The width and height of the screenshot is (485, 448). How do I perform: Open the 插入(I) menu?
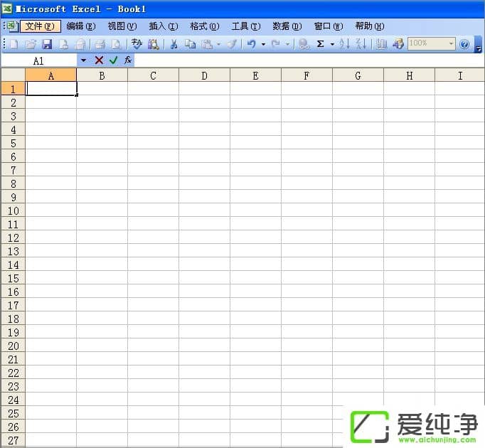pyautogui.click(x=164, y=26)
